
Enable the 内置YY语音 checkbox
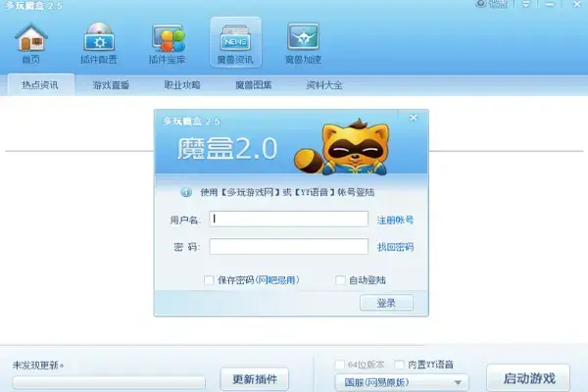(x=400, y=365)
